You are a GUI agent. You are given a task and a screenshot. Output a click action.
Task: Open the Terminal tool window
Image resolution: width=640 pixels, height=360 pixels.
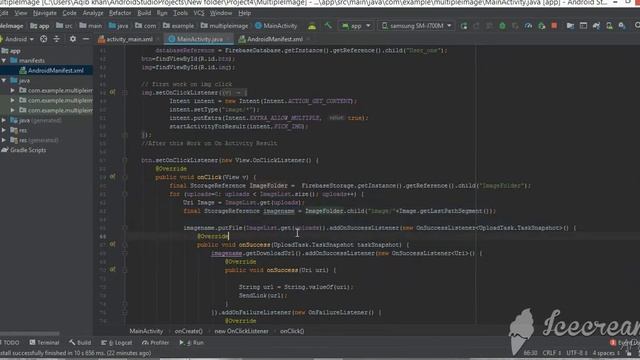click(x=44, y=342)
